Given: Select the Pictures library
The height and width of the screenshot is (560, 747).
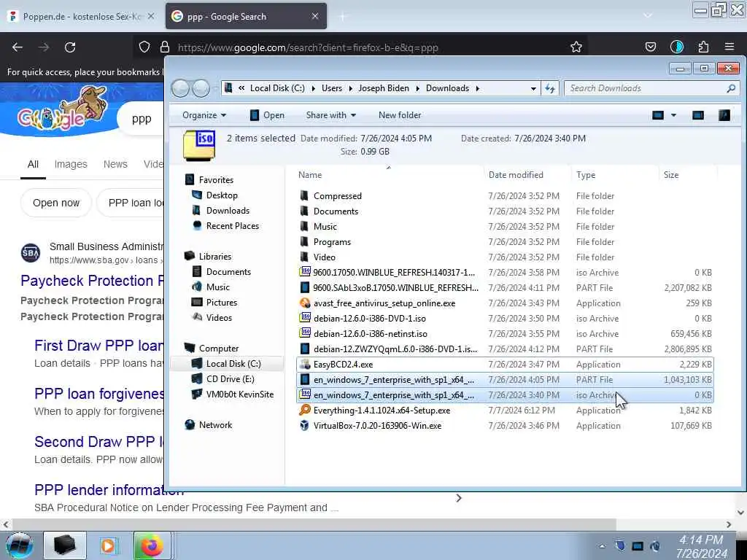Looking at the screenshot, I should point(222,303).
